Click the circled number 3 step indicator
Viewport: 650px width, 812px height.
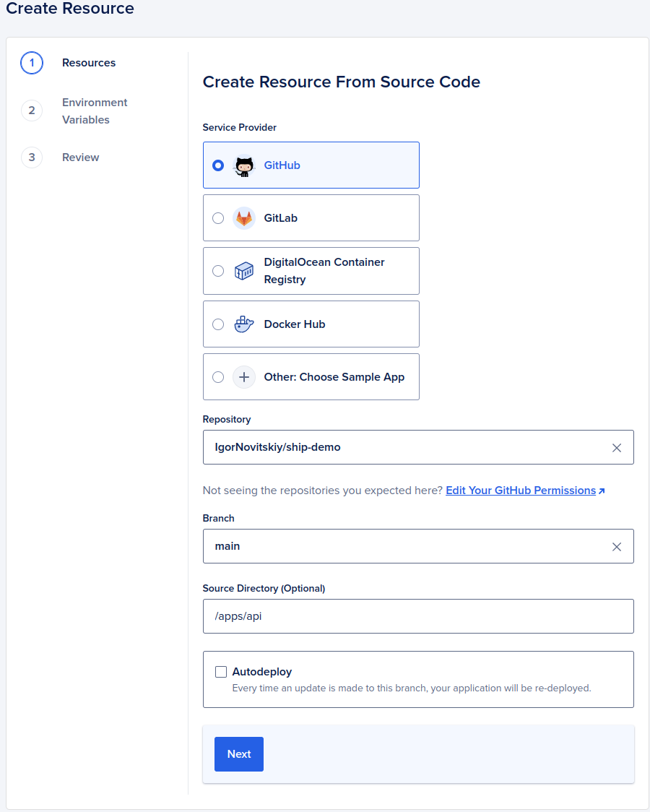(x=32, y=157)
